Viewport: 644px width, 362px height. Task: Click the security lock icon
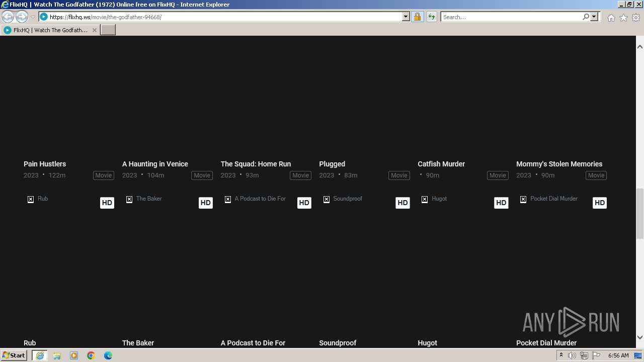417,17
